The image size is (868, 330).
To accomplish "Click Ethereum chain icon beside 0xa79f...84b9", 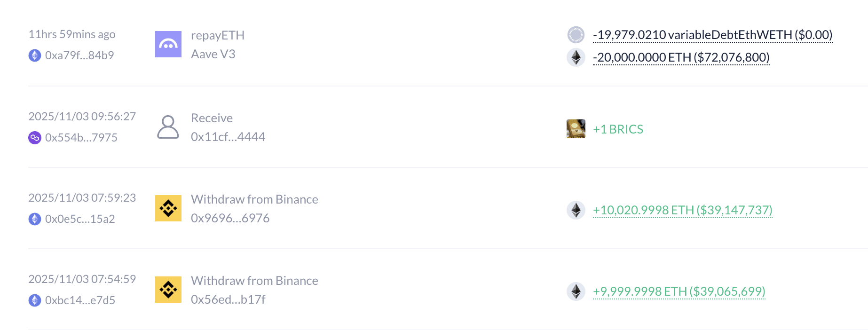I will pyautogui.click(x=35, y=55).
